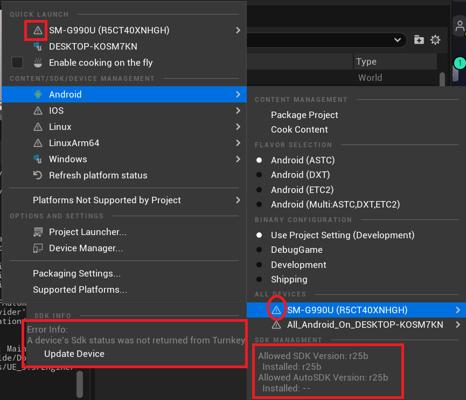The height and width of the screenshot is (400, 466).
Task: Click the Device Manager icon
Action: coord(38,248)
